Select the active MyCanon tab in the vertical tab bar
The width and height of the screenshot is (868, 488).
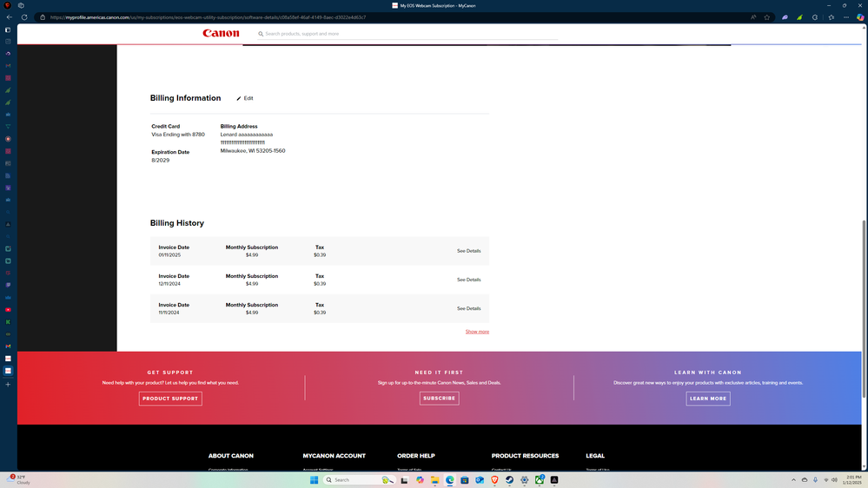coord(8,371)
